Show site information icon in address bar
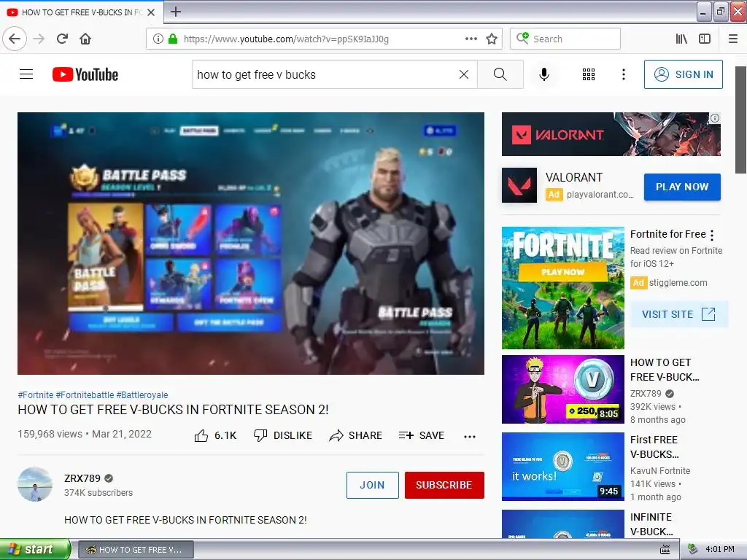Image resolution: width=747 pixels, height=560 pixels. (x=158, y=39)
